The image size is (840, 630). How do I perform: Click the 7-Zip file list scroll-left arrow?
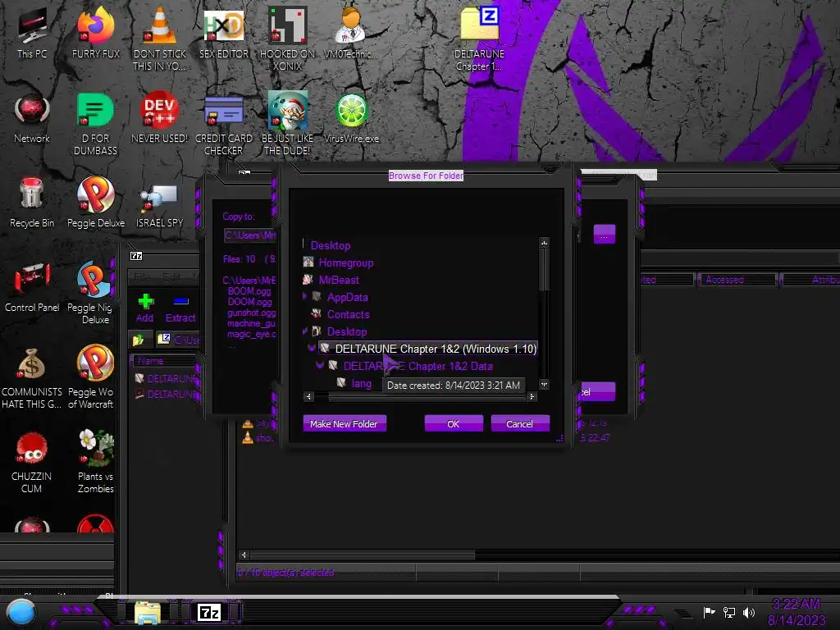(x=244, y=555)
